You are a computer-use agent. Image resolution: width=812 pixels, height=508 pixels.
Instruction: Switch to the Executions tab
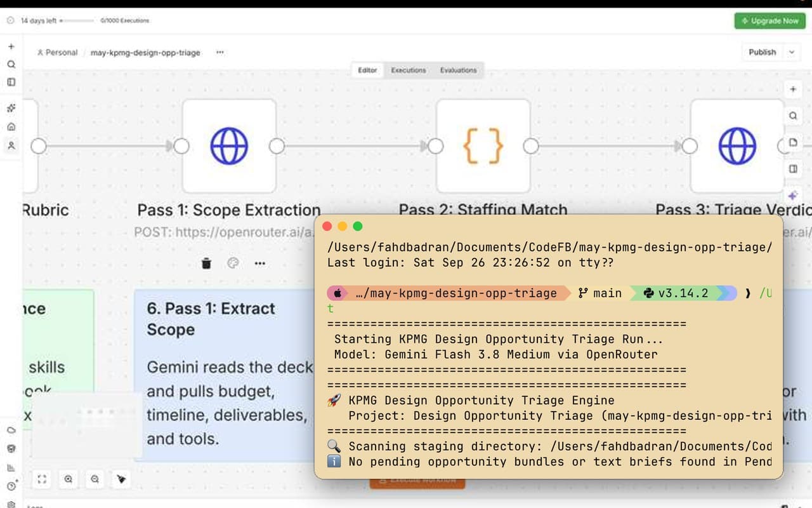tap(409, 70)
